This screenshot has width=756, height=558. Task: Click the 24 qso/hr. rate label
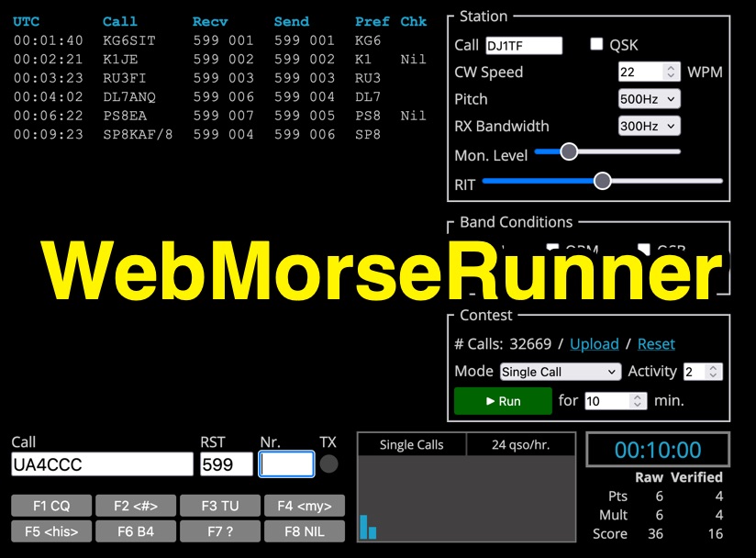point(521,445)
